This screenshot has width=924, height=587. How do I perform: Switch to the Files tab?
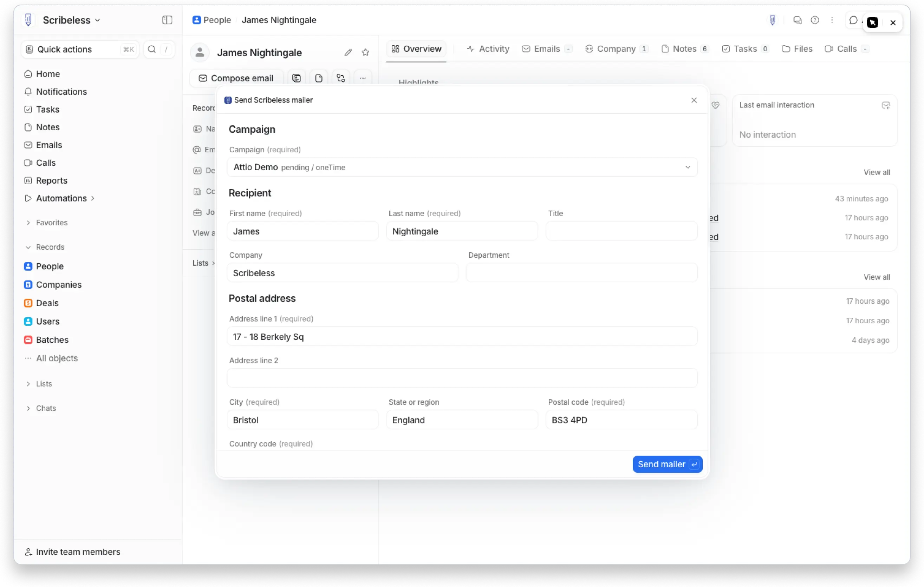797,49
